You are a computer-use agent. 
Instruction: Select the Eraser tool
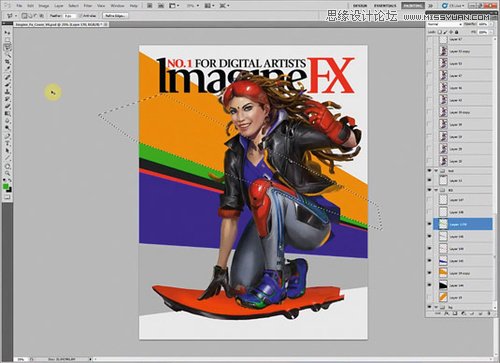7,106
